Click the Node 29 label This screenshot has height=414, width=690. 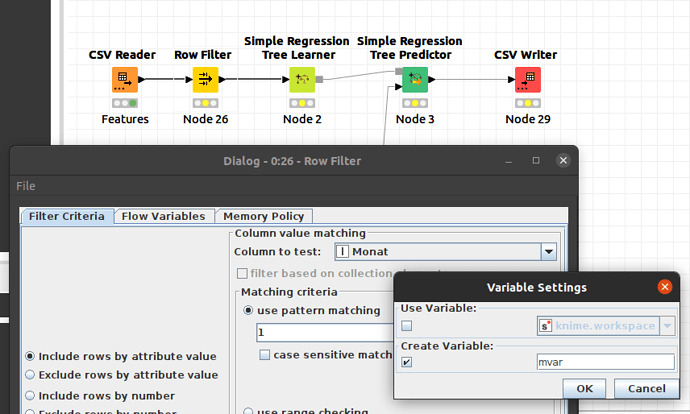(x=528, y=119)
